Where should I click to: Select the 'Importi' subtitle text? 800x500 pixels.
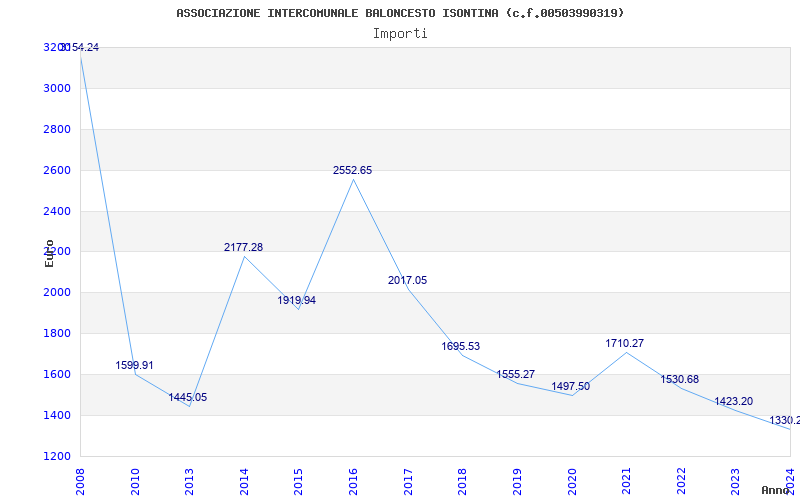point(400,34)
